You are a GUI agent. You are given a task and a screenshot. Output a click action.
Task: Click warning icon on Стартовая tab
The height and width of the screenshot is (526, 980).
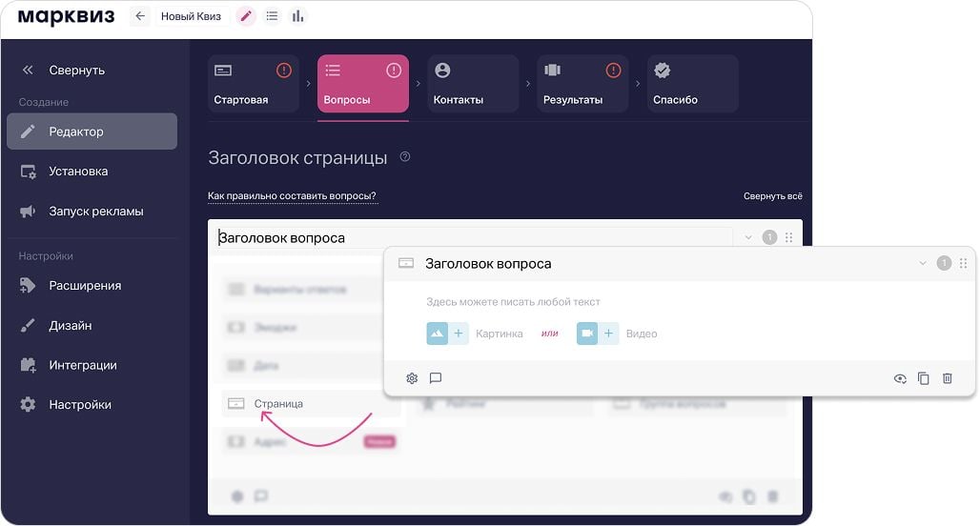[x=284, y=71]
